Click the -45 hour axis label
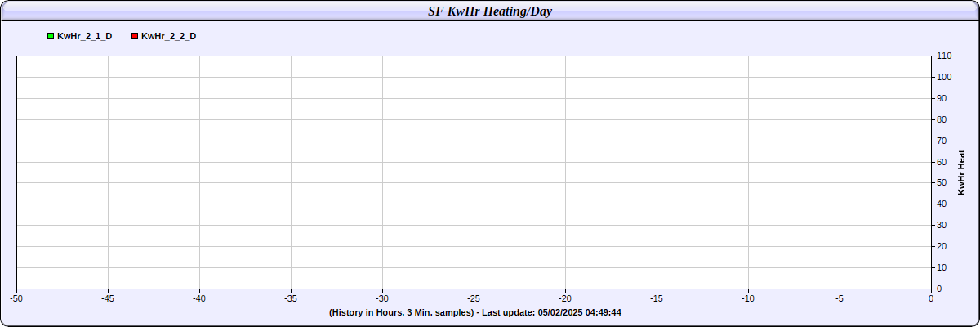 [x=108, y=298]
